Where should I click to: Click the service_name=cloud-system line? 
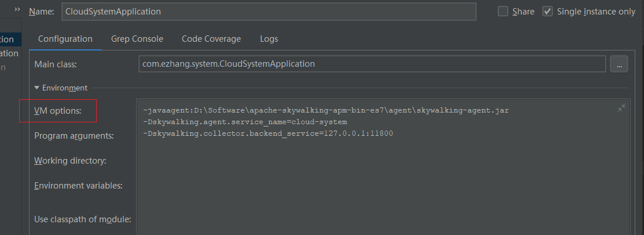[245, 122]
